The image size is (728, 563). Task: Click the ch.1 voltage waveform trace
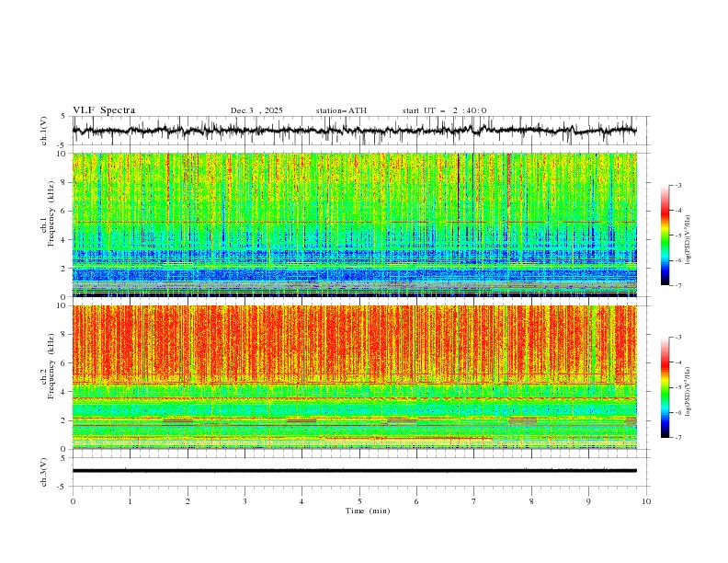tap(354, 130)
